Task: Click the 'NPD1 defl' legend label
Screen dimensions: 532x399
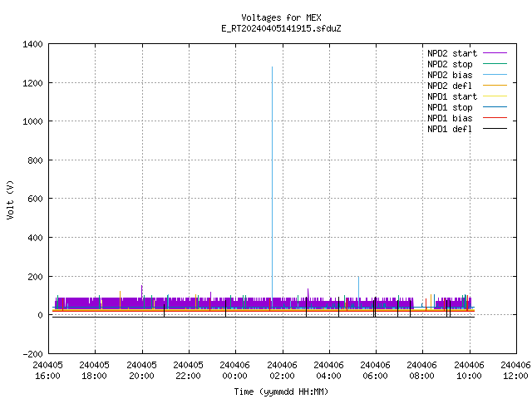Action: click(450, 129)
